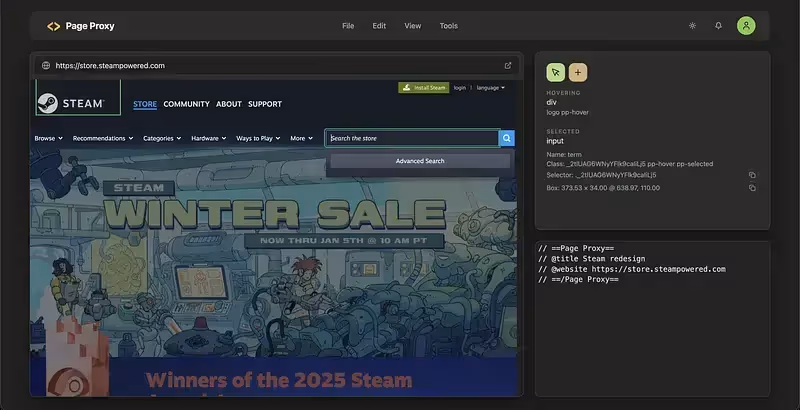Click the URL address bar field
The image size is (800, 410).
[276, 65]
